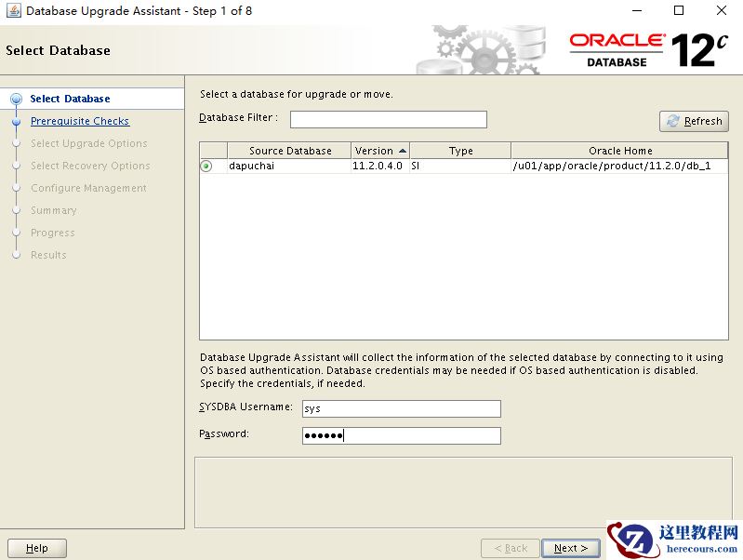Maximize the Database Upgrade Assistant window
The height and width of the screenshot is (560, 743).
pos(679,10)
